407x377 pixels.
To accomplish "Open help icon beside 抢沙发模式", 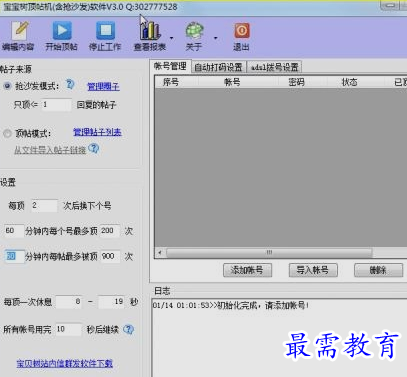I will coord(70,84).
